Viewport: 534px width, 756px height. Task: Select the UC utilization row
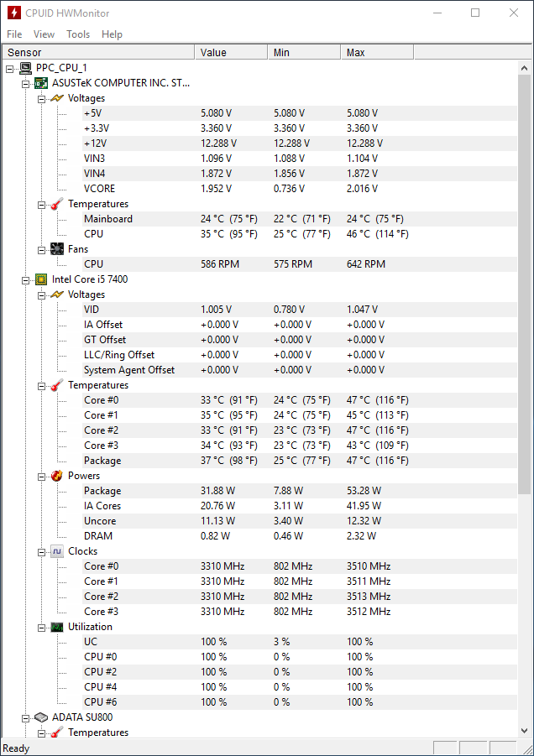[299, 642]
